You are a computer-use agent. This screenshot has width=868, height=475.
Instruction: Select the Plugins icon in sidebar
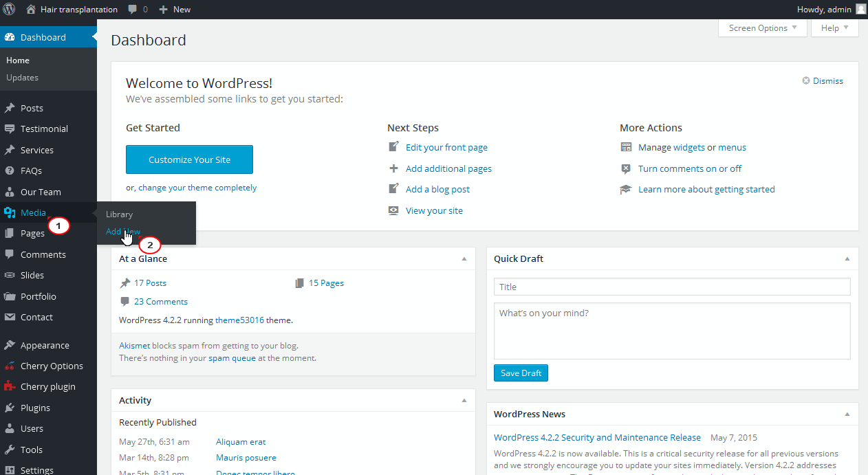10,408
